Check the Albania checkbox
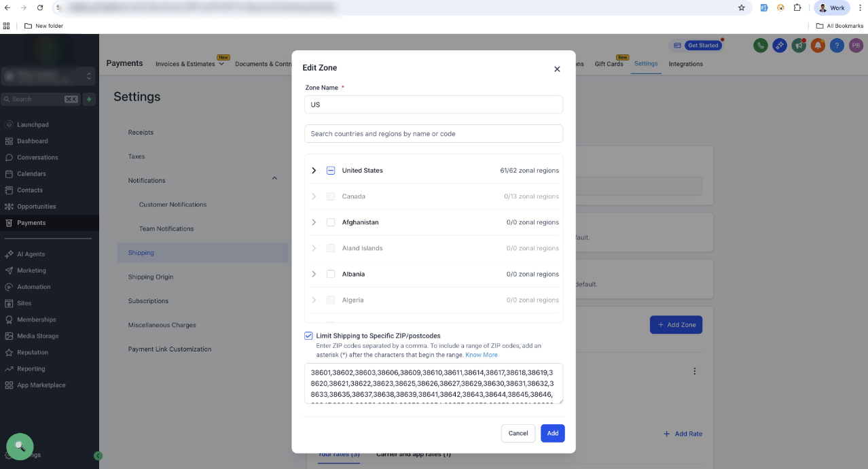Image resolution: width=868 pixels, height=469 pixels. coord(331,274)
